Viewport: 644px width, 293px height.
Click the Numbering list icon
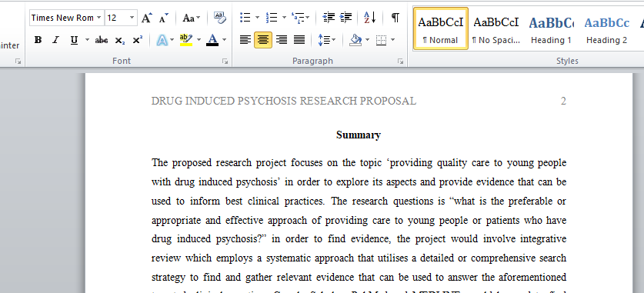click(272, 18)
